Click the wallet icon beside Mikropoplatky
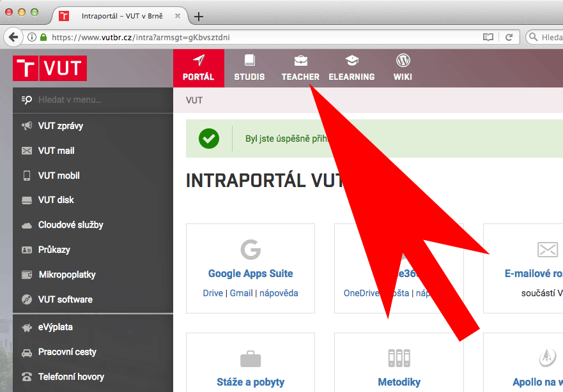The image size is (563, 392). (27, 275)
